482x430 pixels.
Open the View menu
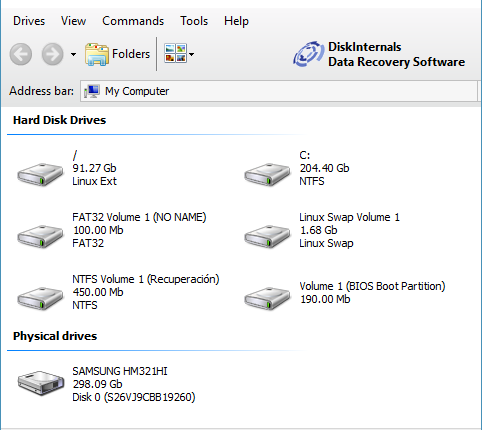pyautogui.click(x=73, y=21)
